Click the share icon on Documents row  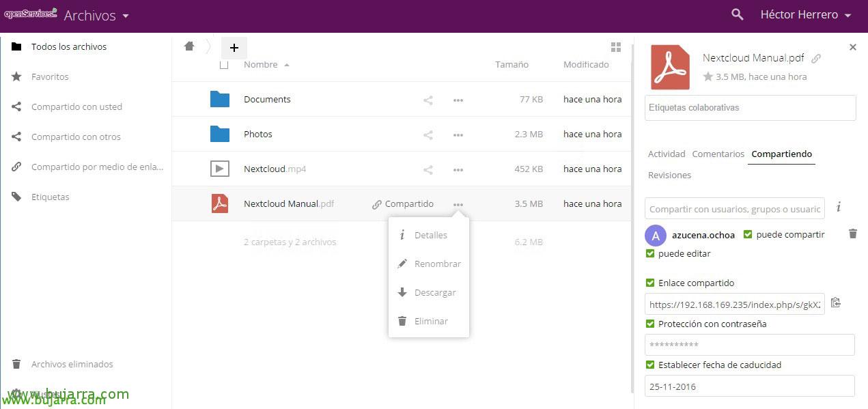(x=428, y=100)
